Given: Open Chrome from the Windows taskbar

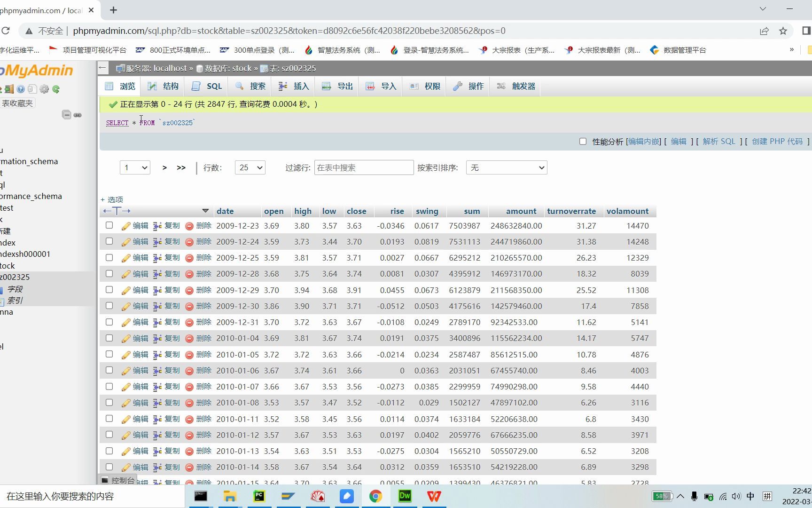Looking at the screenshot, I should point(375,496).
